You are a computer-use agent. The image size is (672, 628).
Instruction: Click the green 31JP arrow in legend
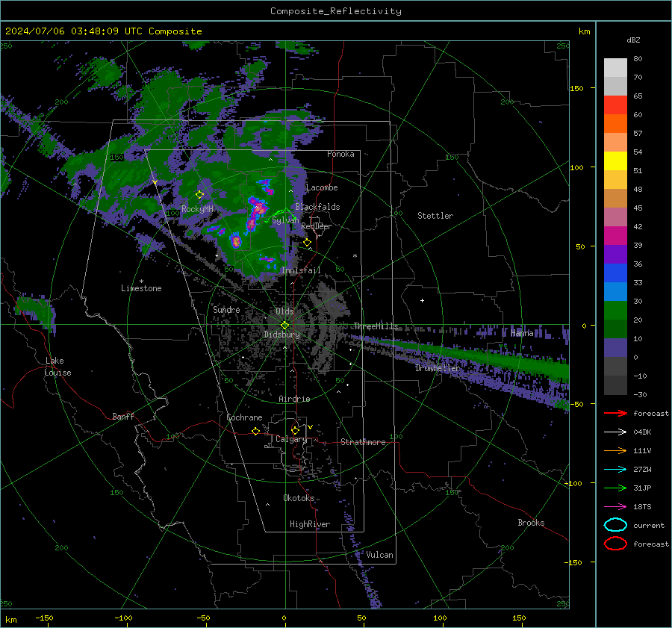click(615, 488)
